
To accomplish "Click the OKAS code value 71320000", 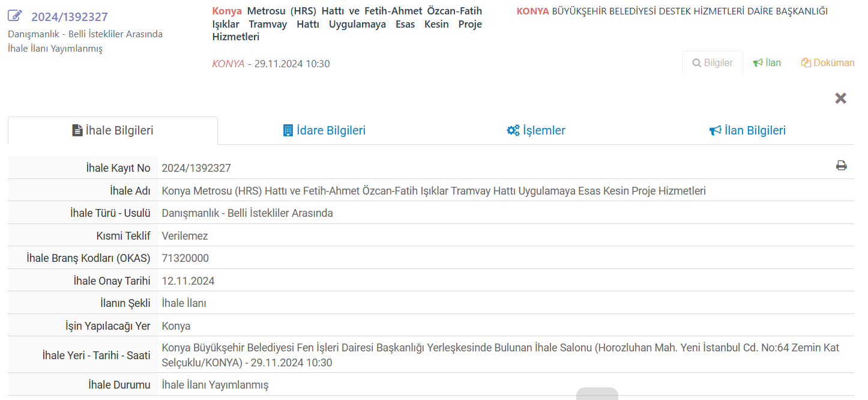I will [x=185, y=258].
